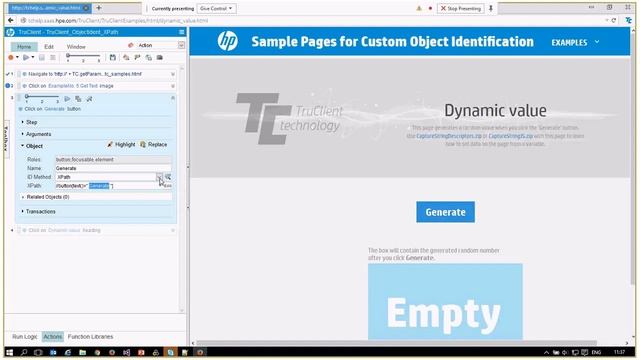The image size is (640, 360).
Task: Click the blue Generate button on web page
Action: 445,212
